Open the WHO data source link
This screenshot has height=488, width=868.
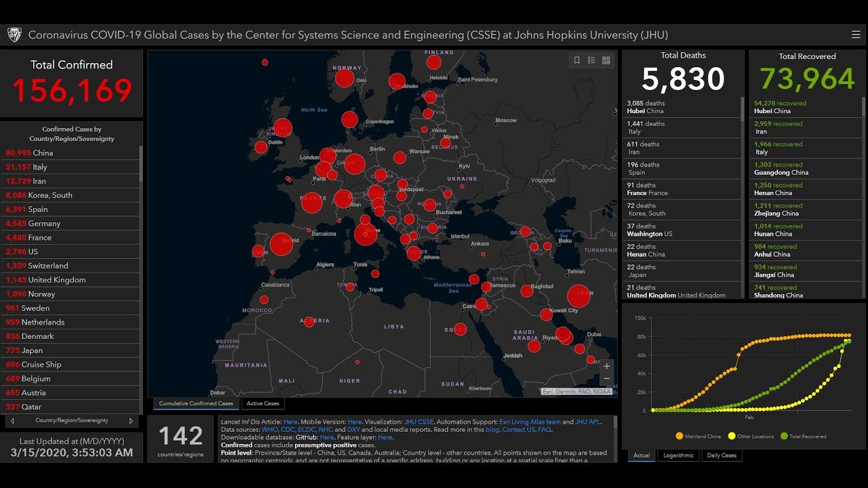click(x=271, y=429)
